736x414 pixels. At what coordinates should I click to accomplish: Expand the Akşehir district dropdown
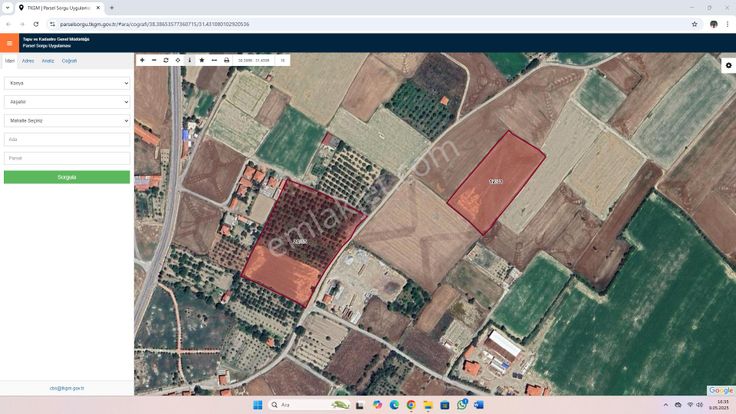point(67,102)
